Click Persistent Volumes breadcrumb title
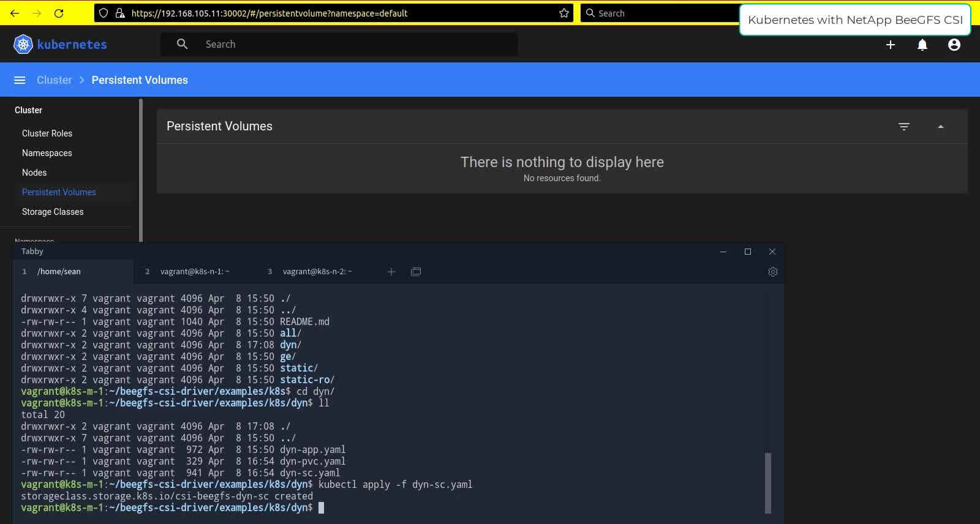The height and width of the screenshot is (524, 980). click(x=140, y=80)
